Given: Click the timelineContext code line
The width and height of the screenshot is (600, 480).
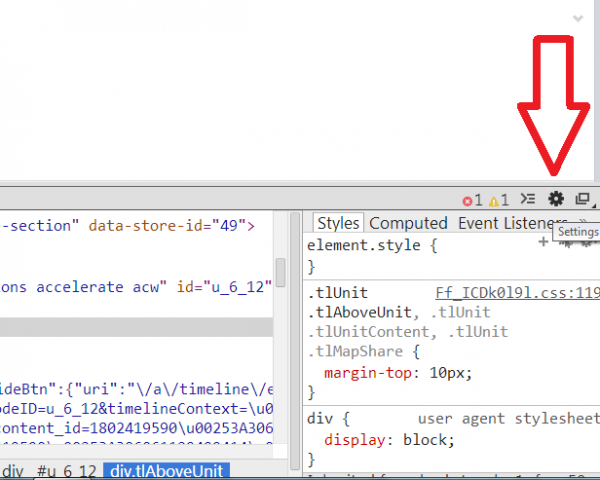Looking at the screenshot, I should click(x=137, y=409).
